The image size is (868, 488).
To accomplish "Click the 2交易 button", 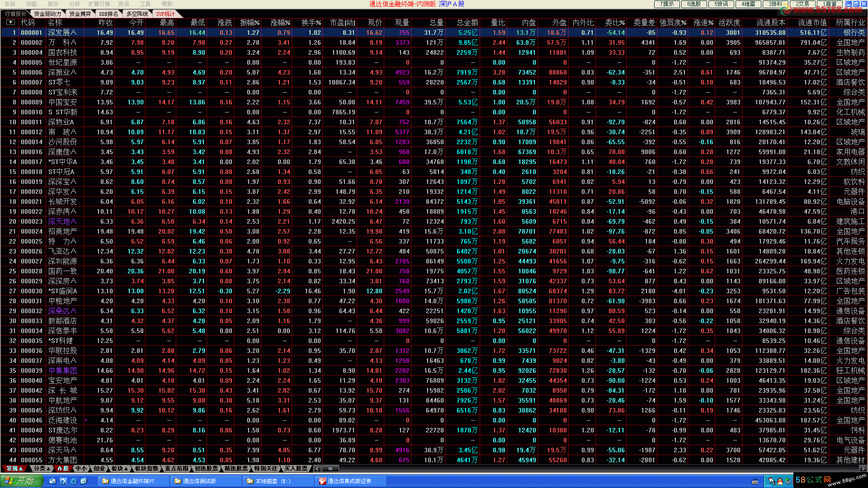I will tap(803, 4).
